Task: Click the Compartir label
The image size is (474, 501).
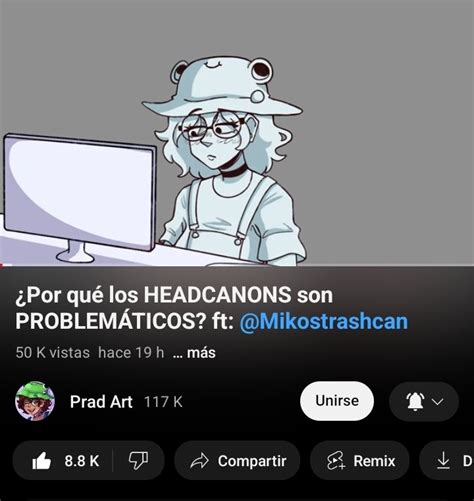Action: point(252,461)
